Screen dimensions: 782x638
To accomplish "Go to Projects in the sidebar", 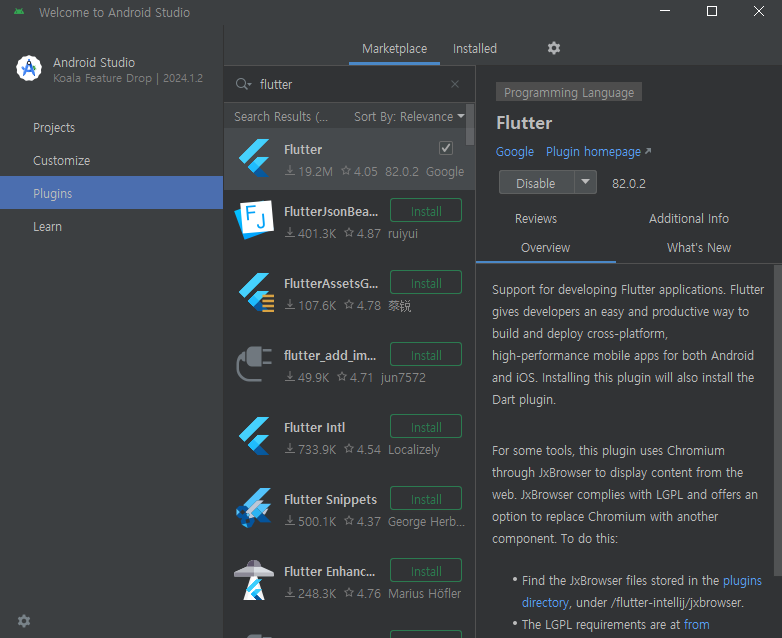I will coord(111,128).
